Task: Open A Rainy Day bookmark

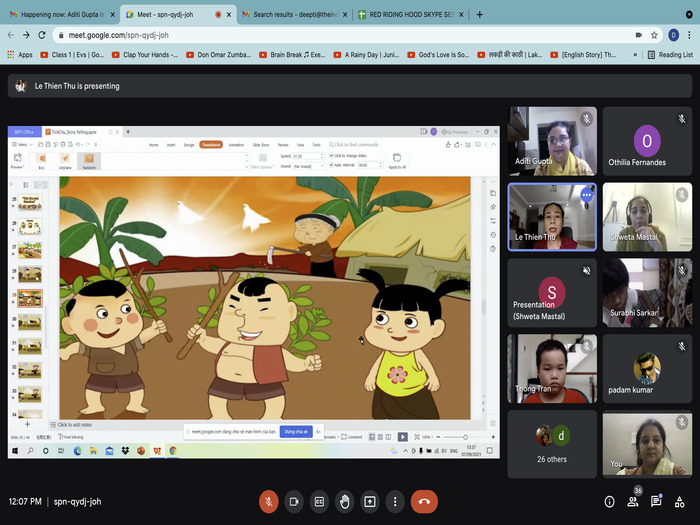Action: [x=366, y=54]
